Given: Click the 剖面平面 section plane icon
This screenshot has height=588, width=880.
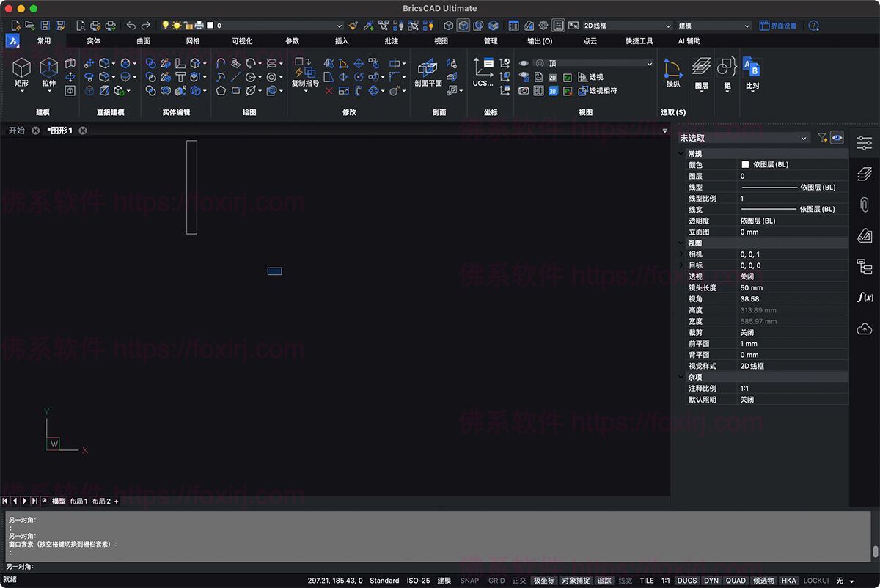Looking at the screenshot, I should (428, 70).
